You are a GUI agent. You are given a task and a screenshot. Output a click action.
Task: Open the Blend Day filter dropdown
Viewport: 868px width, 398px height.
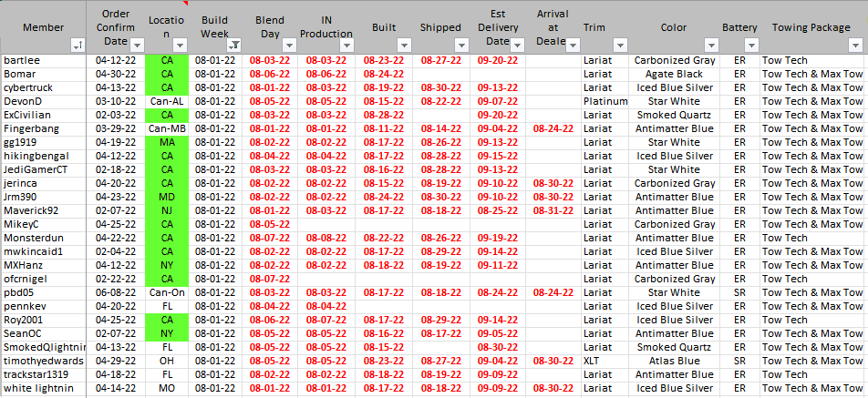[x=289, y=44]
